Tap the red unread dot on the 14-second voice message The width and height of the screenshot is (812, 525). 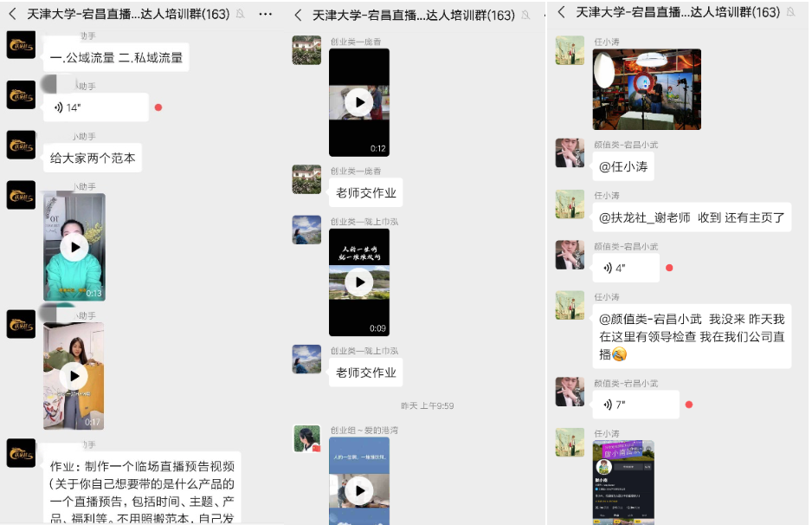tap(157, 107)
